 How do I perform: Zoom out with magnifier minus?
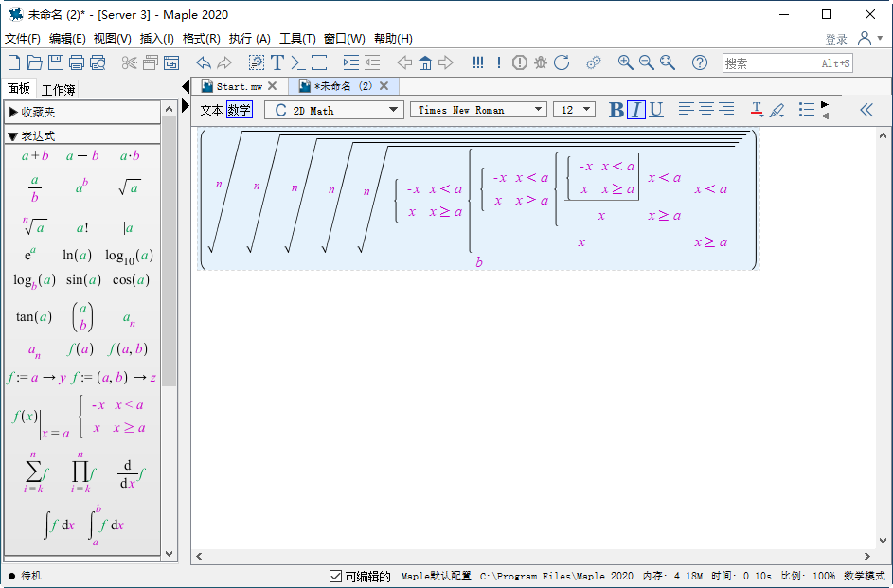click(647, 62)
